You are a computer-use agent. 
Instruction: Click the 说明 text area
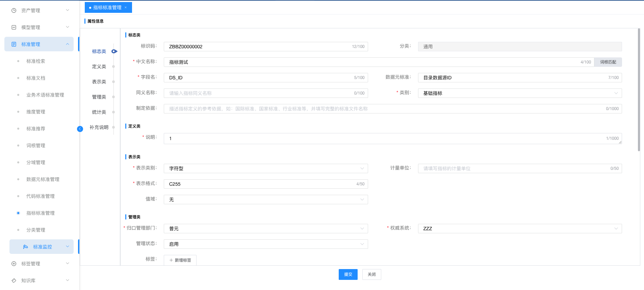tap(393, 138)
